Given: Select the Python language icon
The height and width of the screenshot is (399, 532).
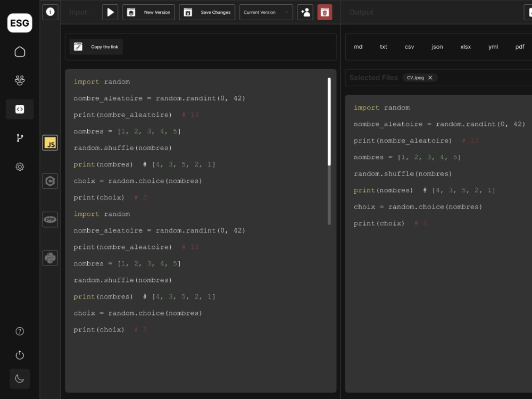Looking at the screenshot, I should pos(50,258).
